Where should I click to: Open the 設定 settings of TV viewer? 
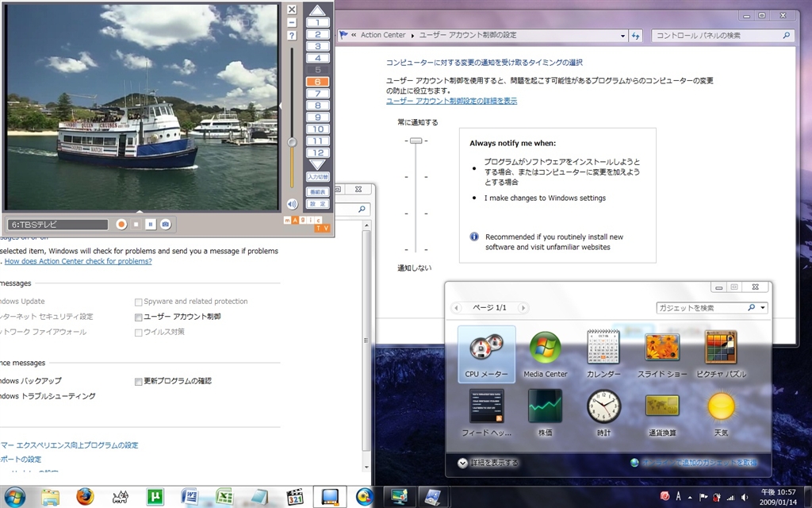pyautogui.click(x=317, y=204)
